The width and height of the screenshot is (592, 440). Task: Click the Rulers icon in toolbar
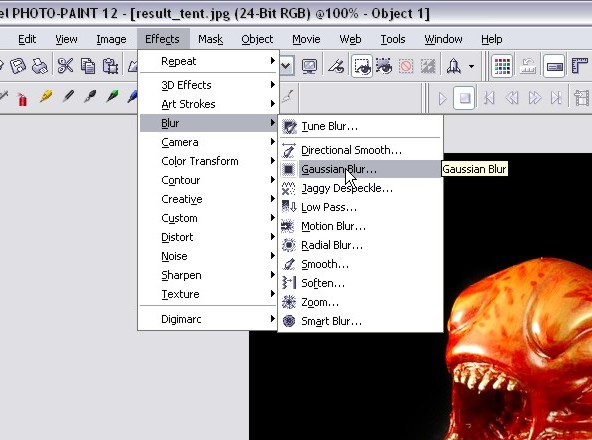click(580, 66)
